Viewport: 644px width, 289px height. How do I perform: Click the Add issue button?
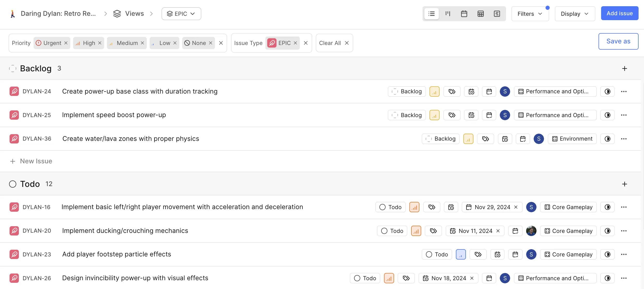(x=619, y=13)
